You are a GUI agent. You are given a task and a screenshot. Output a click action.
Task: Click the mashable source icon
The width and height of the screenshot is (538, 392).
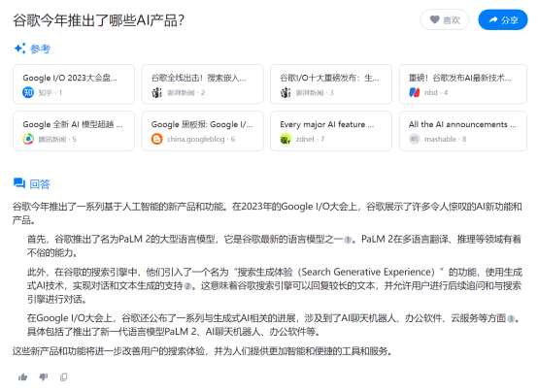[415, 139]
